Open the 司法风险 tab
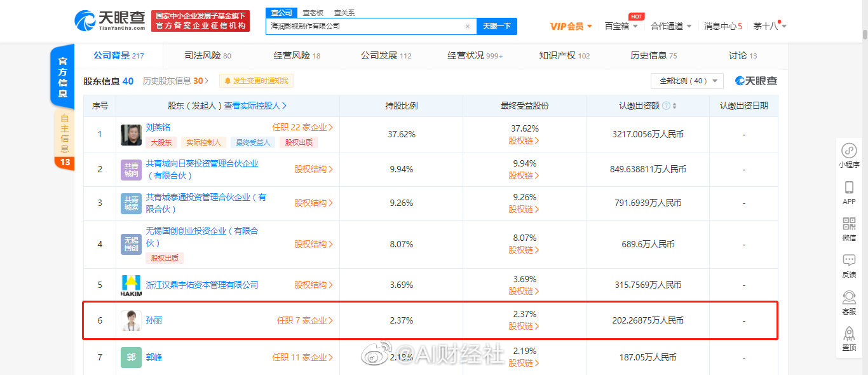 pyautogui.click(x=201, y=55)
